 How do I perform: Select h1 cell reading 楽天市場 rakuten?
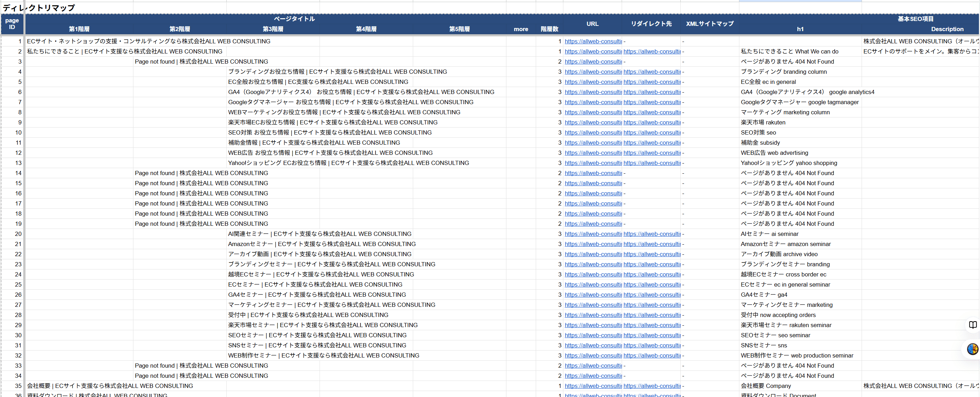[x=763, y=122]
